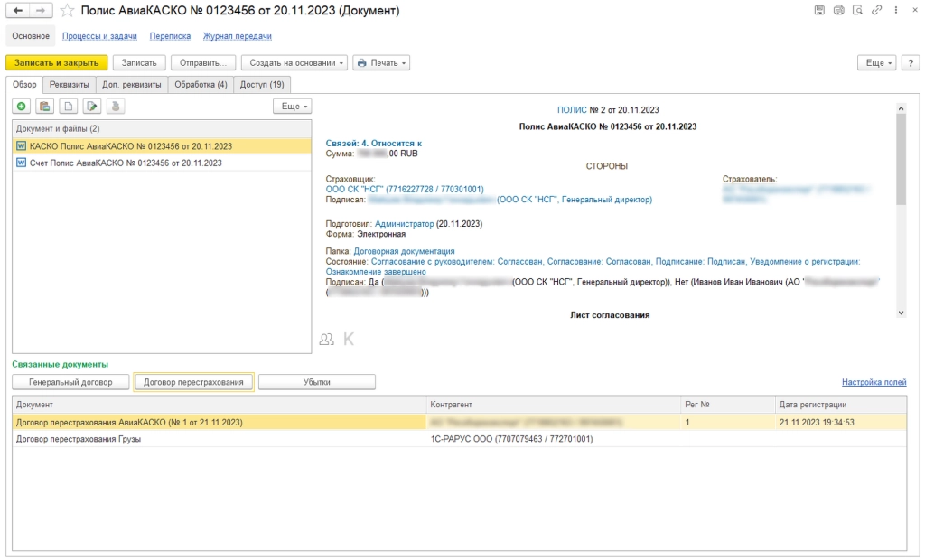The image size is (925, 560).
Task: Click the edit file pencil icon
Action: click(x=91, y=106)
